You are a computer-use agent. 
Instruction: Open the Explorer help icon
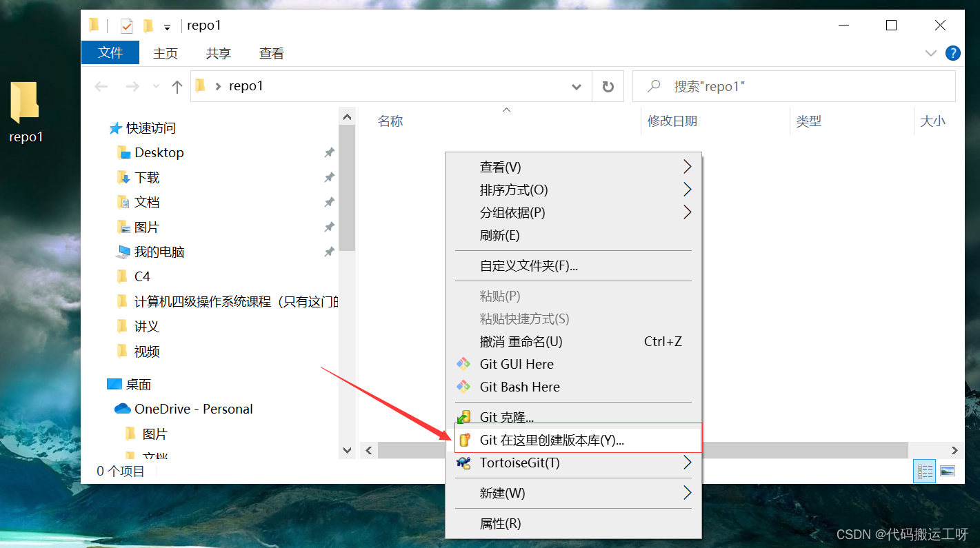953,53
